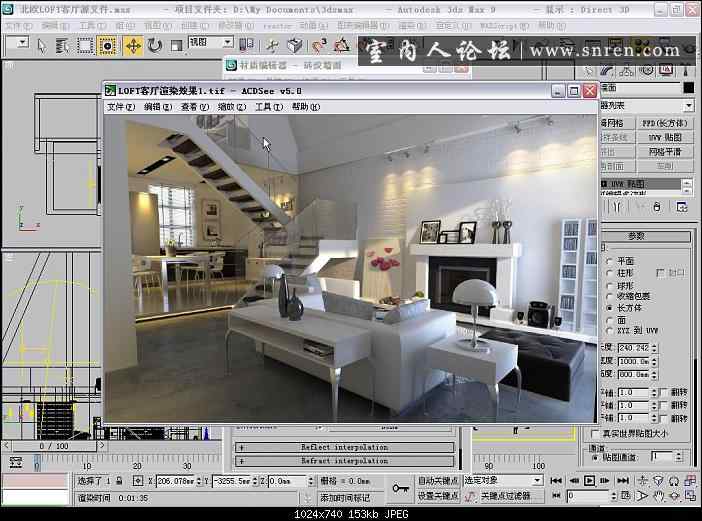
Task: Click the Mirror tool icon
Action: tap(246, 44)
